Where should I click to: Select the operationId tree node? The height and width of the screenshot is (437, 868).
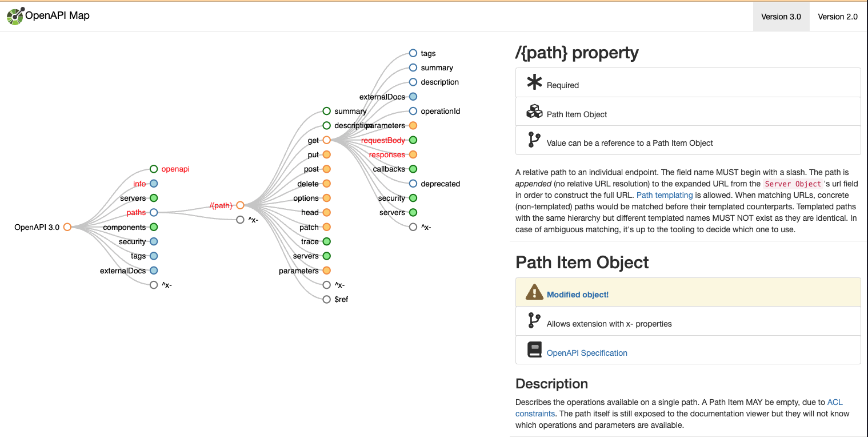coord(413,111)
